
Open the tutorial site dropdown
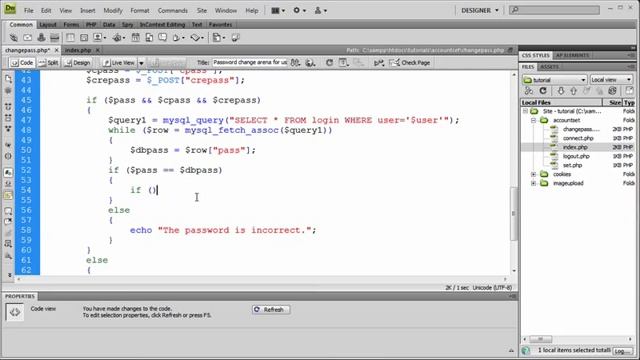(x=555, y=80)
